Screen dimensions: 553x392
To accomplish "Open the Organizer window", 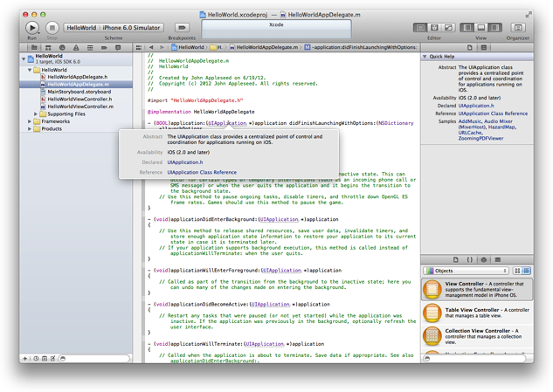I will tap(517, 28).
